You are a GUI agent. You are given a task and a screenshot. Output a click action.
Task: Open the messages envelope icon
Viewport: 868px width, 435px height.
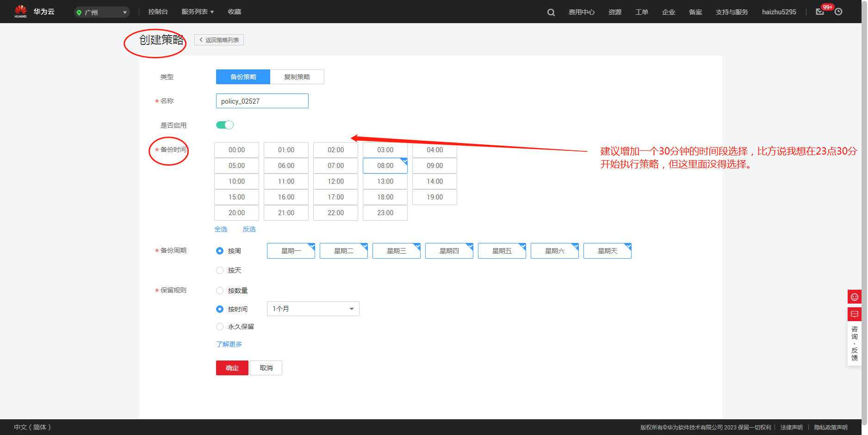click(x=820, y=12)
